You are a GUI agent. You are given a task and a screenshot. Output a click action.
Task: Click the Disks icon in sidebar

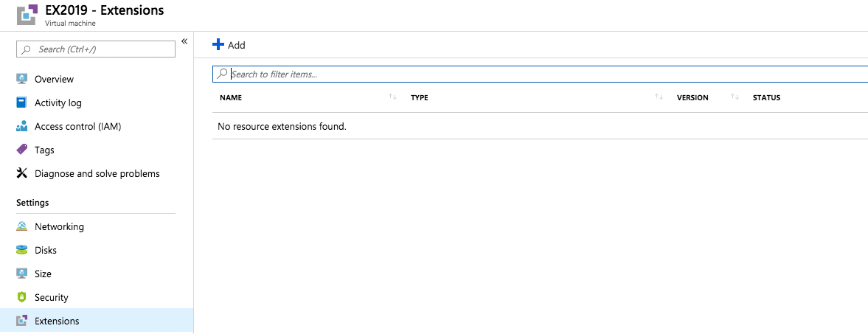(21, 250)
